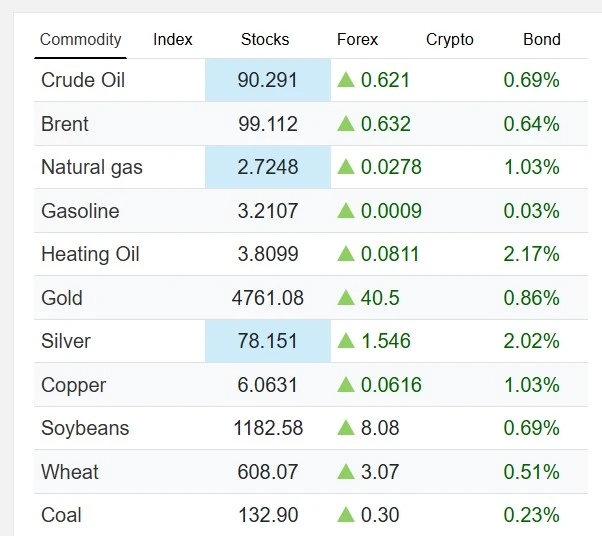Open Natural gas details
Image resolution: width=602 pixels, height=536 pixels.
point(92,168)
